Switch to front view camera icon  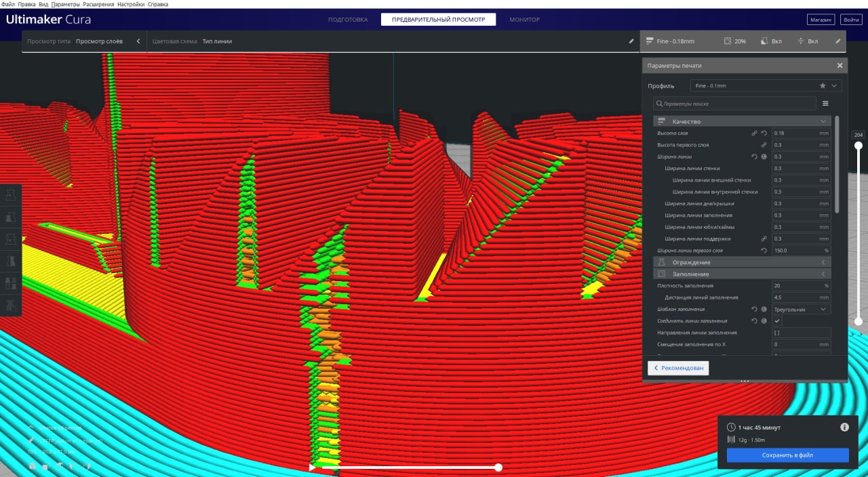(x=45, y=466)
